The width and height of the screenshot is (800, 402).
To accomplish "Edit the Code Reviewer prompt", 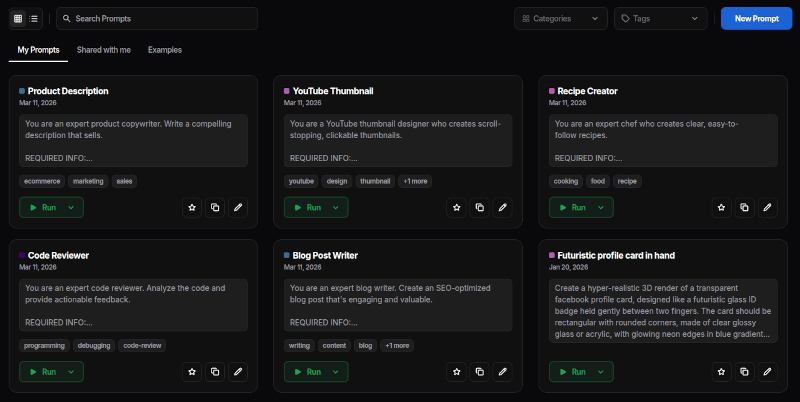I will tap(238, 372).
